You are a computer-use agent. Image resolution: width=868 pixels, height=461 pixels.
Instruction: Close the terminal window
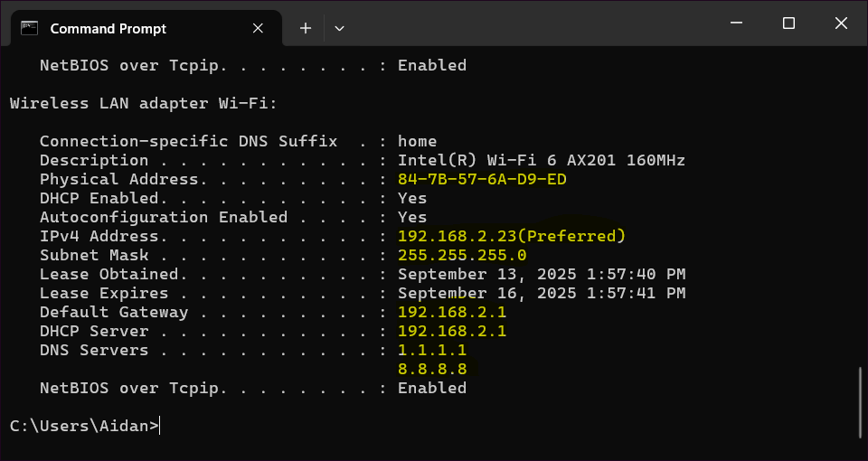point(842,24)
